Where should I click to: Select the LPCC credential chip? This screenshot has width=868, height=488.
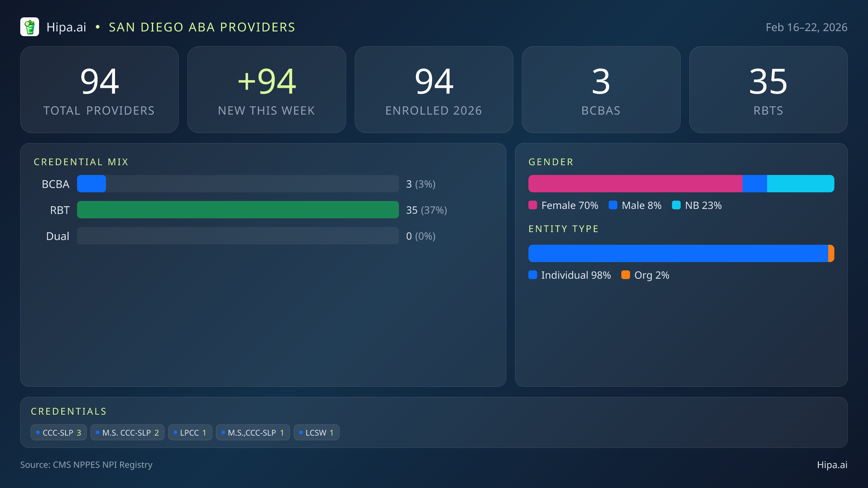pos(190,433)
